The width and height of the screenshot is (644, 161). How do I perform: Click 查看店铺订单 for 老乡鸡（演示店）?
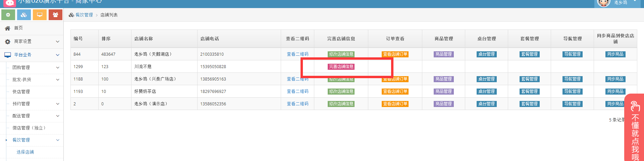click(x=395, y=104)
